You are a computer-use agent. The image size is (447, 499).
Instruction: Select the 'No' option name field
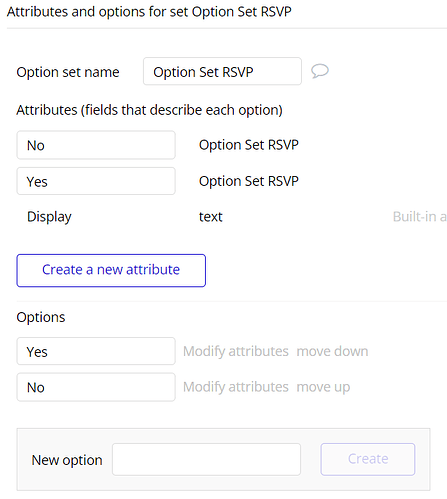click(96, 387)
